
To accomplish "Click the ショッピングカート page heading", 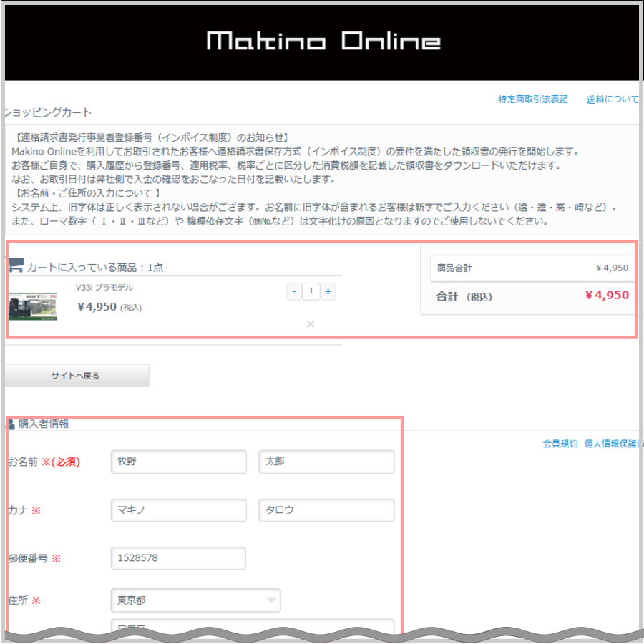I will pos(48,112).
